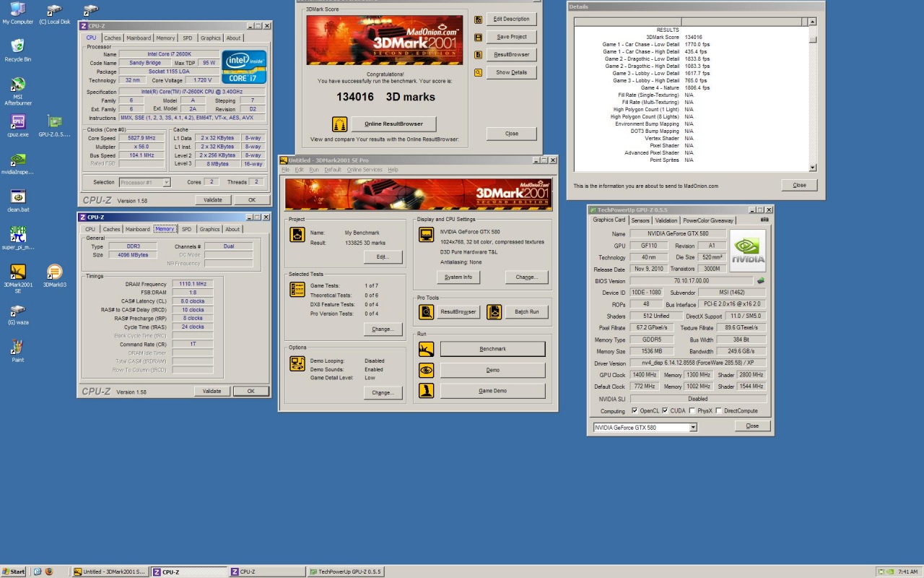Open super_pi_mod desktop icon
The width and height of the screenshot is (924, 578).
click(x=18, y=234)
